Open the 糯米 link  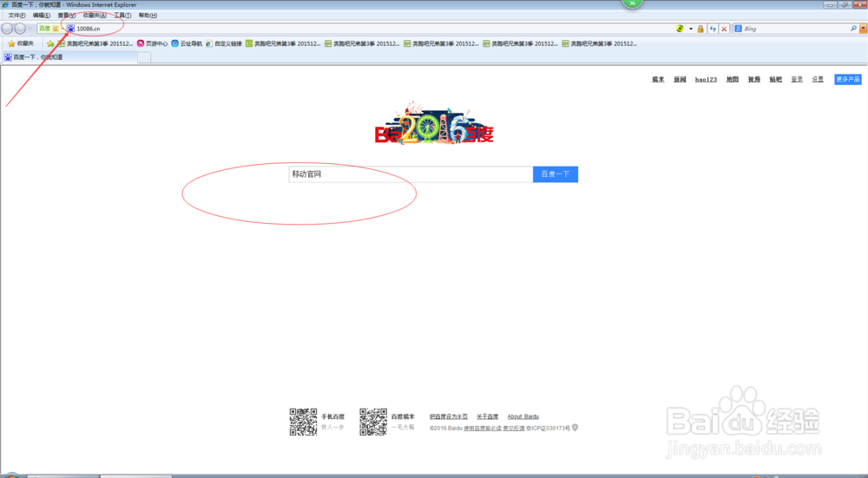click(x=658, y=80)
